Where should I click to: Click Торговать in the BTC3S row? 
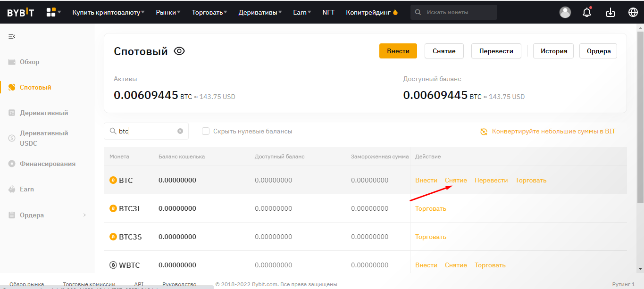tap(430, 237)
